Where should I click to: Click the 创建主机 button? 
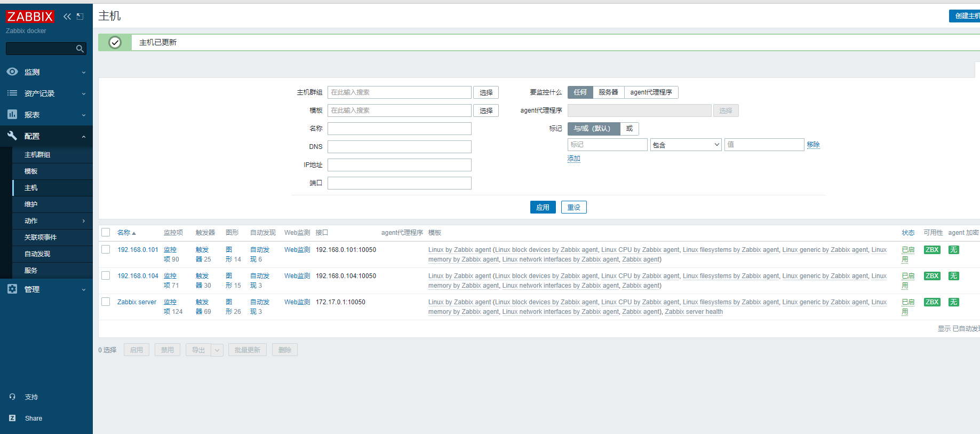(x=965, y=16)
